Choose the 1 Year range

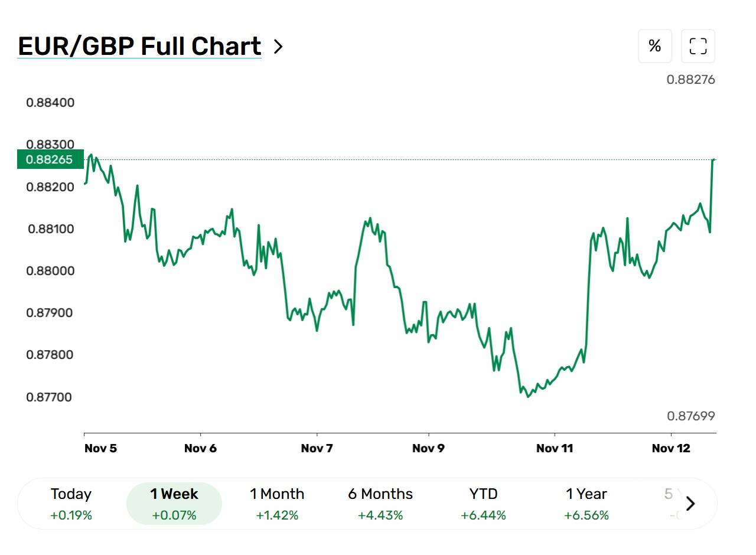[586, 504]
